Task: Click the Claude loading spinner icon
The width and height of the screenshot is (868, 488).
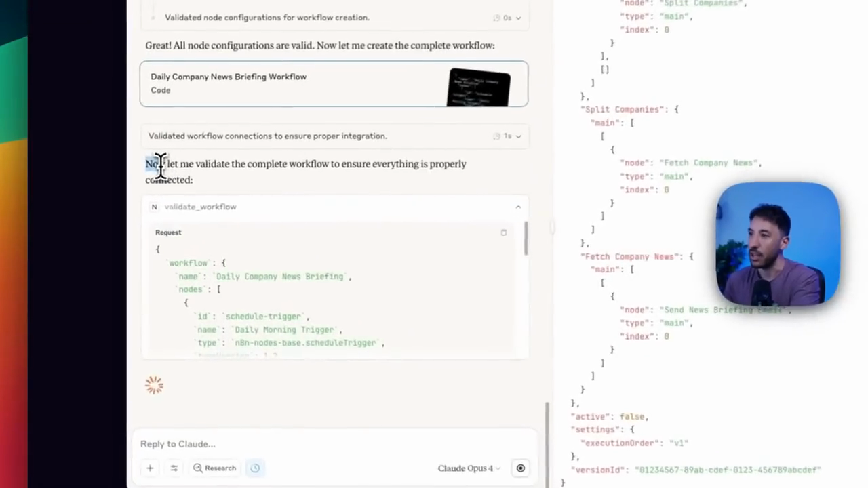Action: (x=155, y=385)
